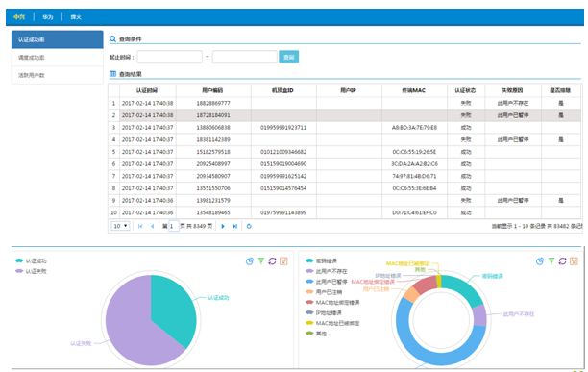Click magnifier icon beside 查询条件
The image size is (588, 372).
click(112, 38)
